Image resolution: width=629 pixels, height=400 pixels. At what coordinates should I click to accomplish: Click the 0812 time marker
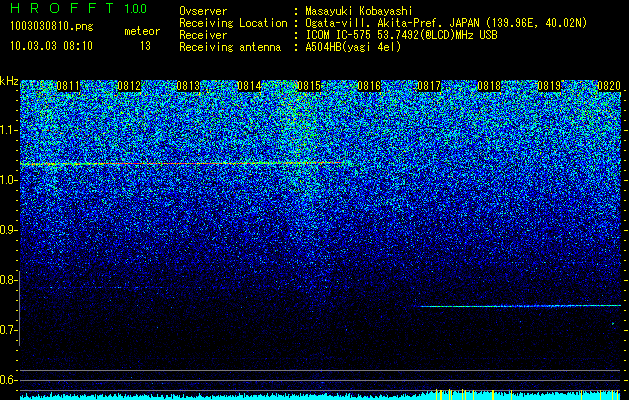(x=129, y=86)
